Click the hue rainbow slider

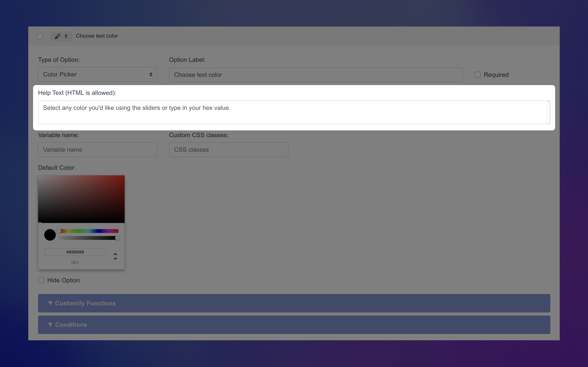(x=89, y=231)
